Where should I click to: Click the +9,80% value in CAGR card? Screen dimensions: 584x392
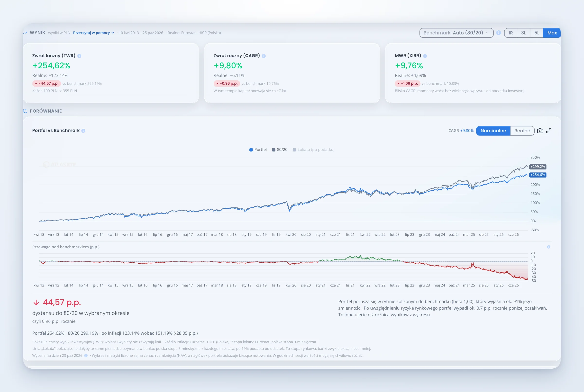[228, 65]
